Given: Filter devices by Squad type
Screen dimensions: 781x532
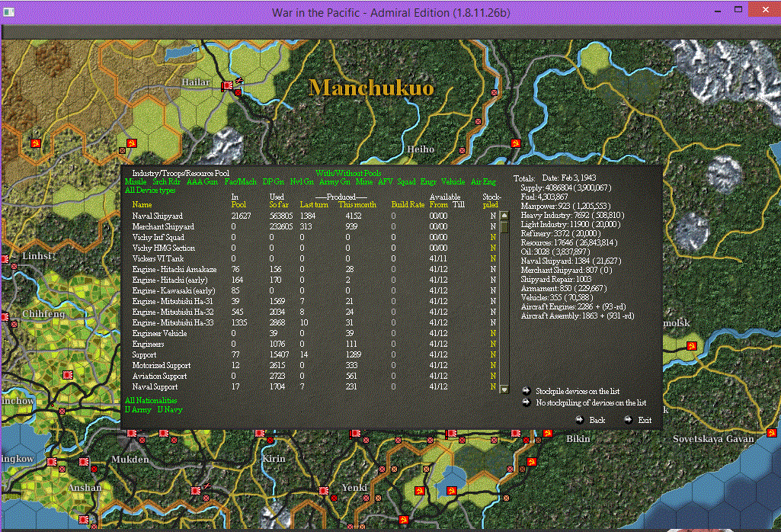Looking at the screenshot, I should [x=406, y=182].
